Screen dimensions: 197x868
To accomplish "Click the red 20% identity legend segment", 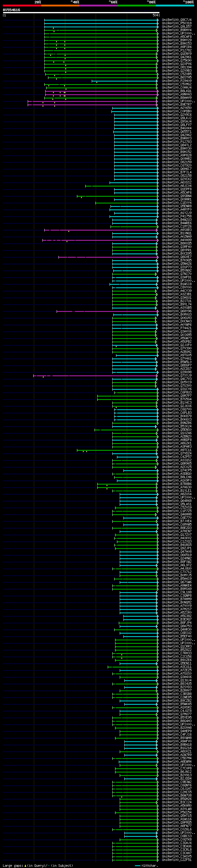I will coord(22,6).
